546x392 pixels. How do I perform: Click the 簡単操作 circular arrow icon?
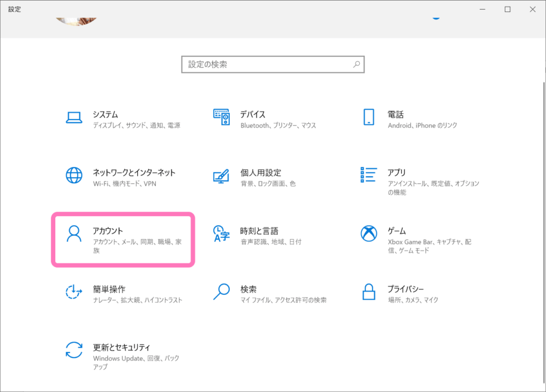tap(74, 294)
